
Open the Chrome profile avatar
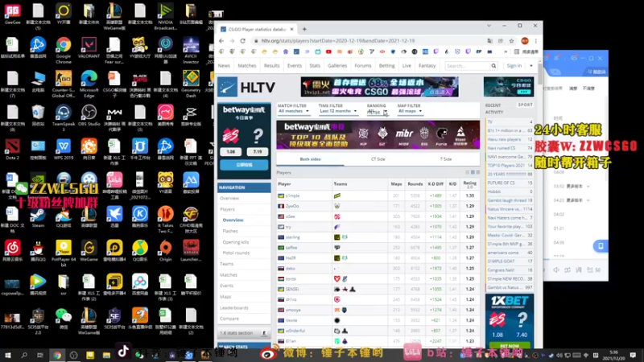pyautogui.click(x=525, y=41)
